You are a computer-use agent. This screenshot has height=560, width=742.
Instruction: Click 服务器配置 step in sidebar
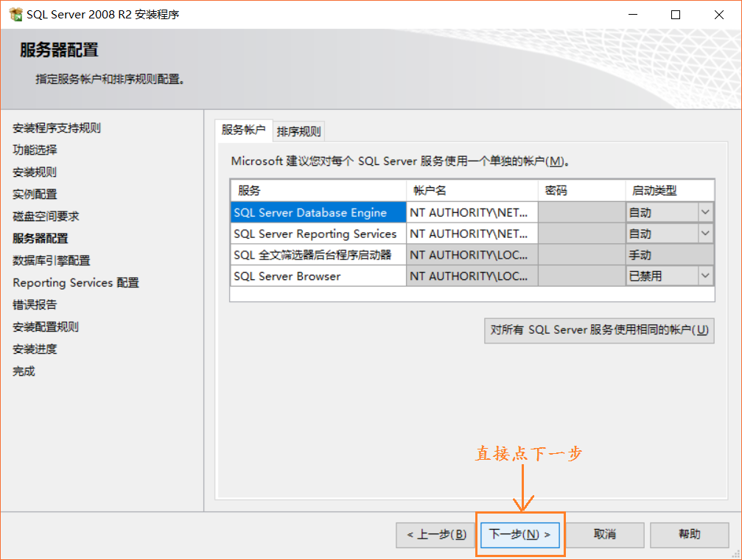pos(41,238)
